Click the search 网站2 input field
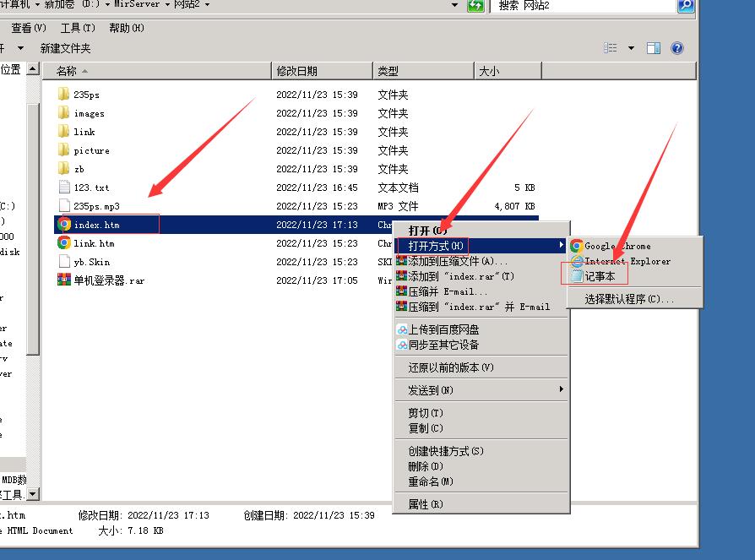The image size is (755, 560). pyautogui.click(x=583, y=6)
